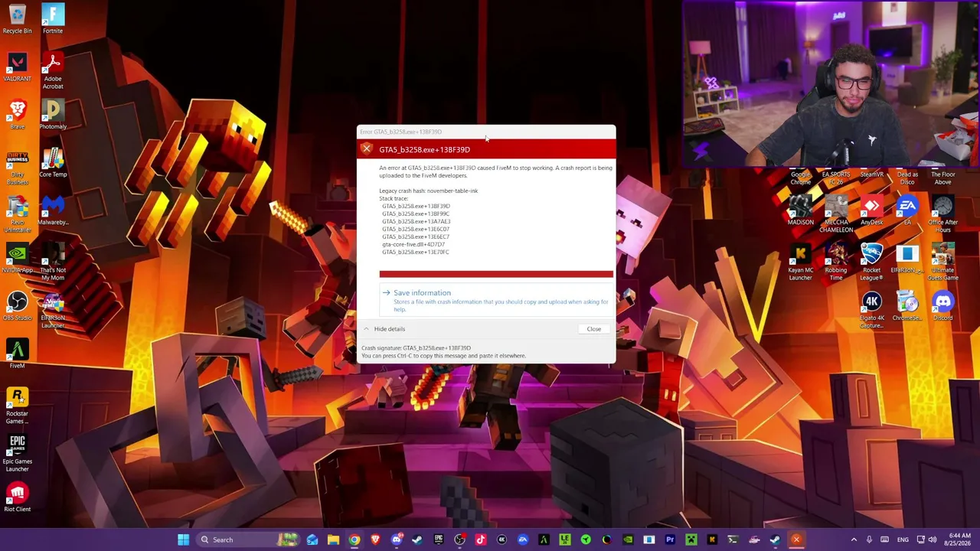The image size is (980, 551).
Task: Select Riot Client desktop icon
Action: click(17, 498)
